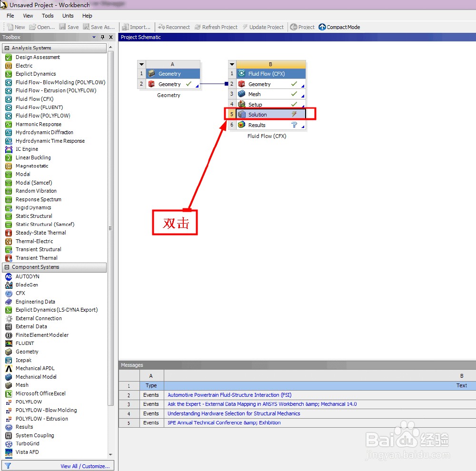The width and height of the screenshot is (476, 471).
Task: Select Harmonic Response system
Action: [x=38, y=124]
